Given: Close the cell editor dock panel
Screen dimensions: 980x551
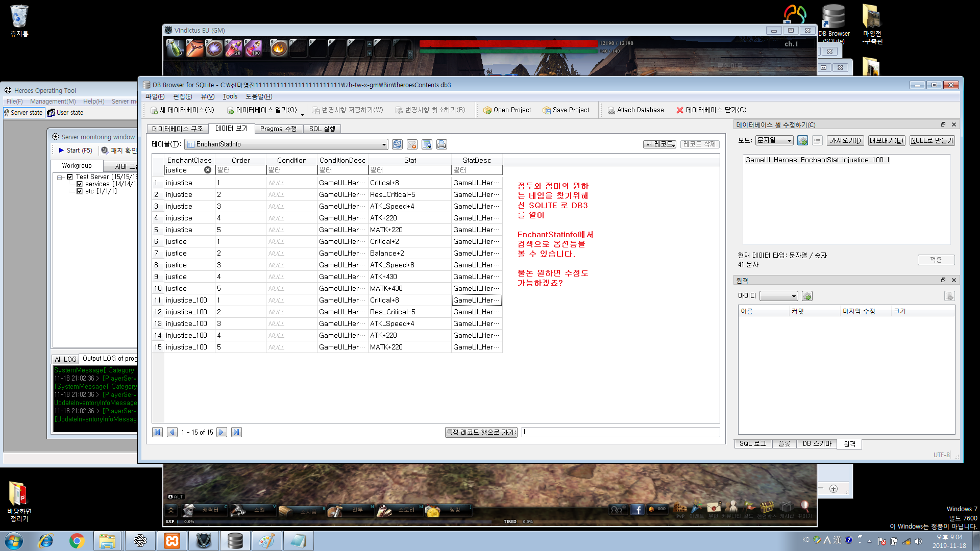Looking at the screenshot, I should tap(954, 124).
